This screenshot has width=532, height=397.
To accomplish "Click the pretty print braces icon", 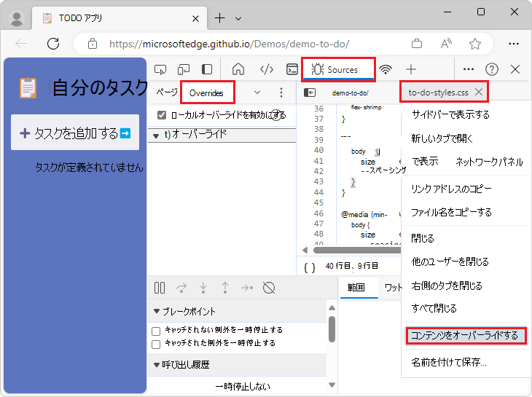I will pos(310,267).
